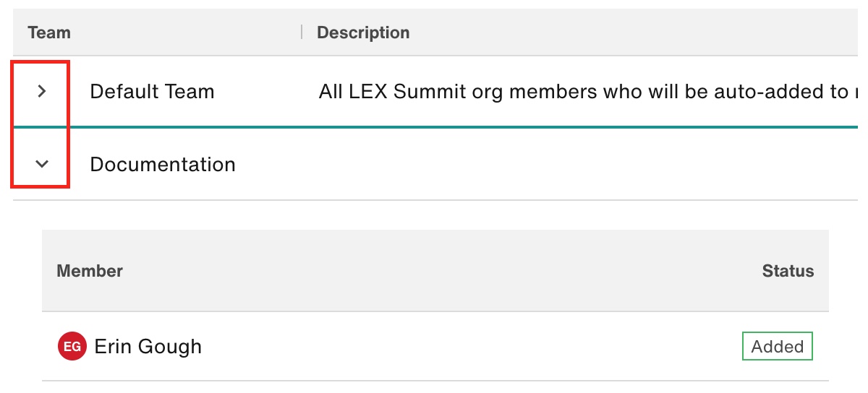Click empty header area between Member and Status
The image size is (868, 393).
coord(441,271)
